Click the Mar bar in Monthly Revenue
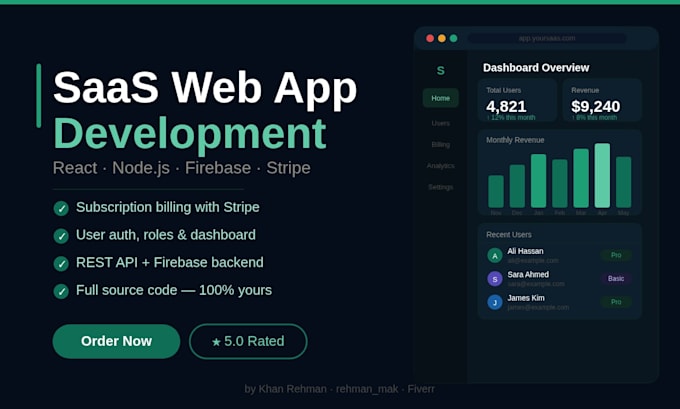The width and height of the screenshot is (680, 409). pyautogui.click(x=581, y=178)
